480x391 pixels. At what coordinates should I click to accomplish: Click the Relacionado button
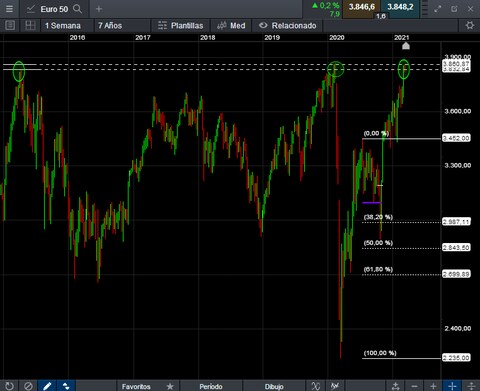287,26
